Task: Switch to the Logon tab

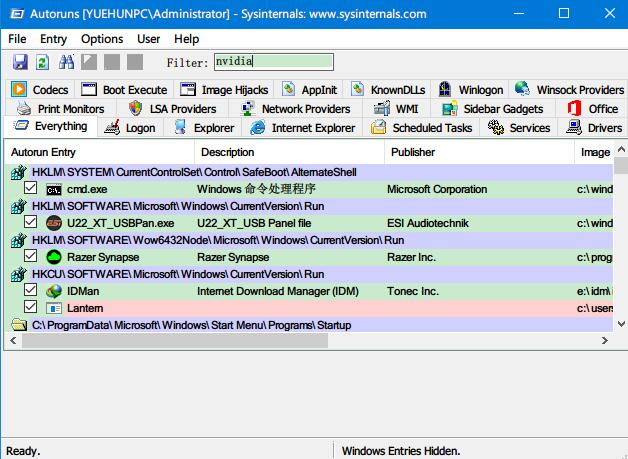Action: coord(130,128)
